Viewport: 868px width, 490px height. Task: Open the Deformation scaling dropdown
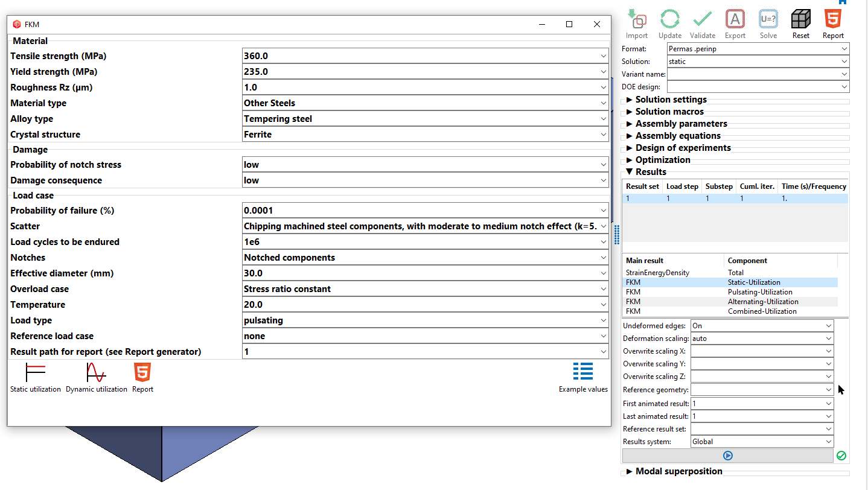pyautogui.click(x=828, y=339)
